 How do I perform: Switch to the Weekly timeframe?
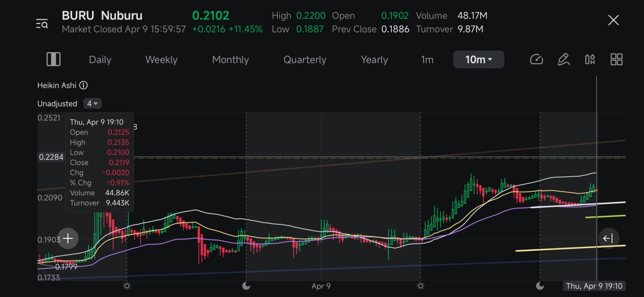tap(161, 60)
